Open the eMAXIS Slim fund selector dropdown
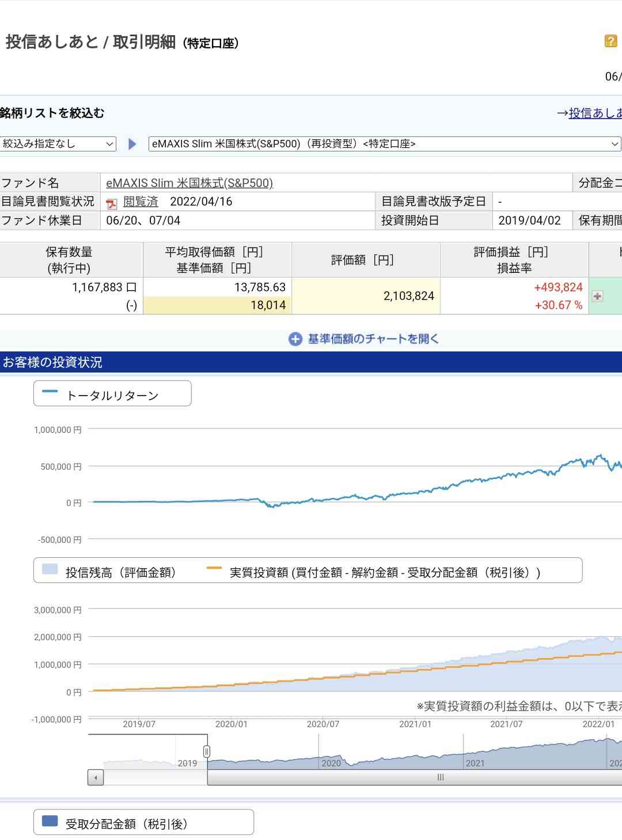Image resolution: width=622 pixels, height=840 pixels. tap(385, 144)
